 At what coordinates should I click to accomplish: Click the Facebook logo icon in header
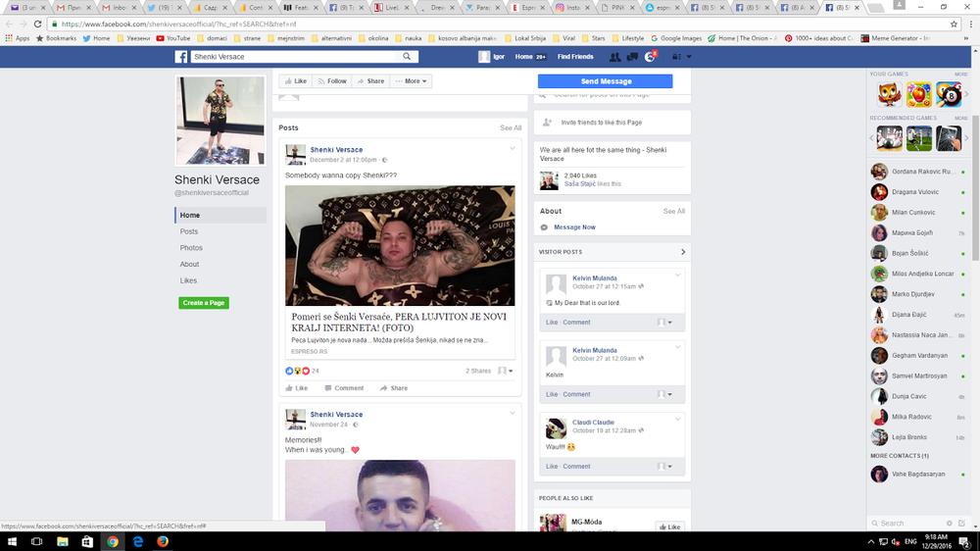[x=181, y=57]
